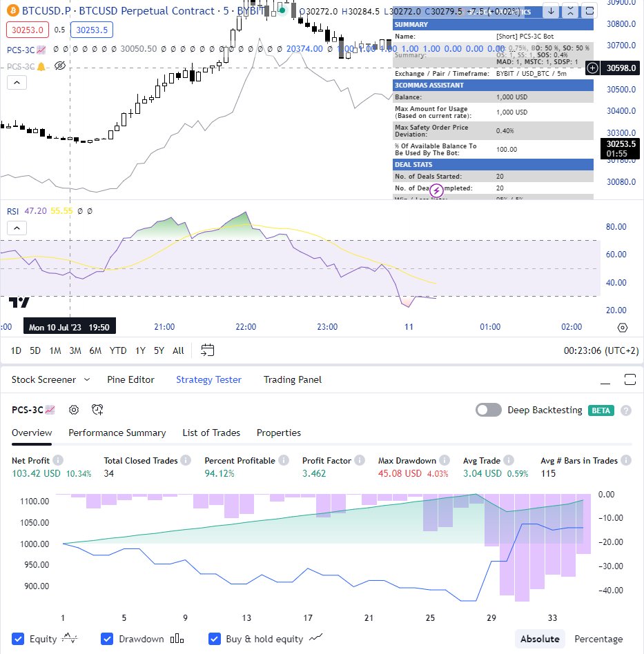Select the 3M time range
This screenshot has height=654, width=644.
(75, 350)
